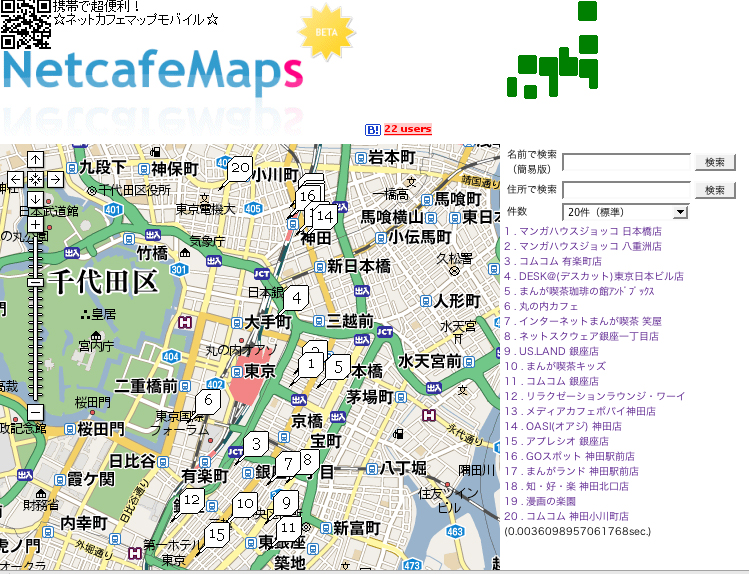The image size is (749, 574).
Task: Click map marker number 3
Action: click(x=257, y=445)
